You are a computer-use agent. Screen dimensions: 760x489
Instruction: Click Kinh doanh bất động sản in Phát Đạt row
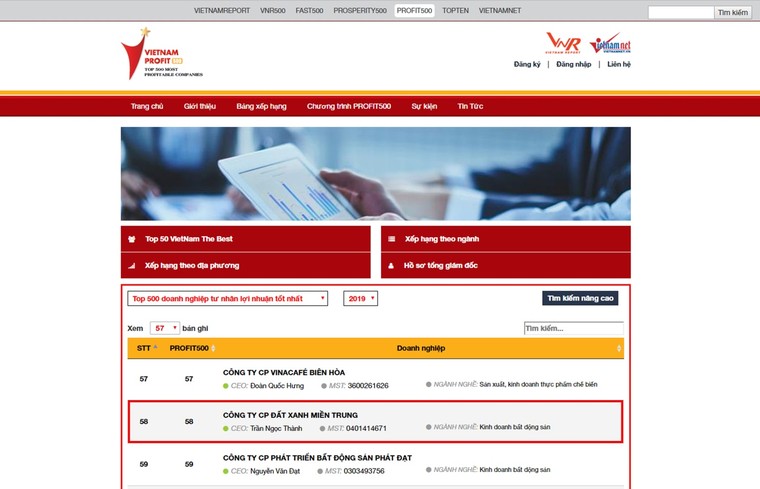coord(515,470)
